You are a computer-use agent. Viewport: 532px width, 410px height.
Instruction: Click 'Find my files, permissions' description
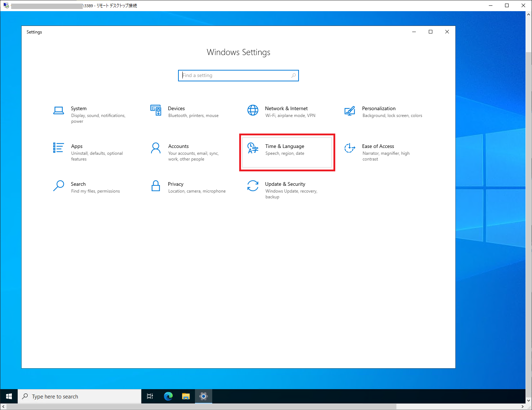coord(96,191)
